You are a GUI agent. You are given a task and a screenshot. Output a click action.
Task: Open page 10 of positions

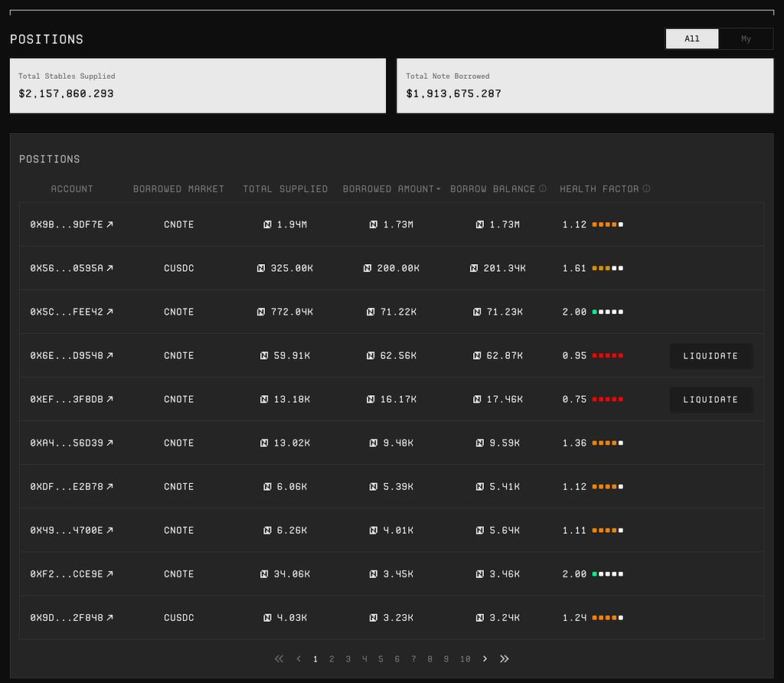pyautogui.click(x=465, y=658)
